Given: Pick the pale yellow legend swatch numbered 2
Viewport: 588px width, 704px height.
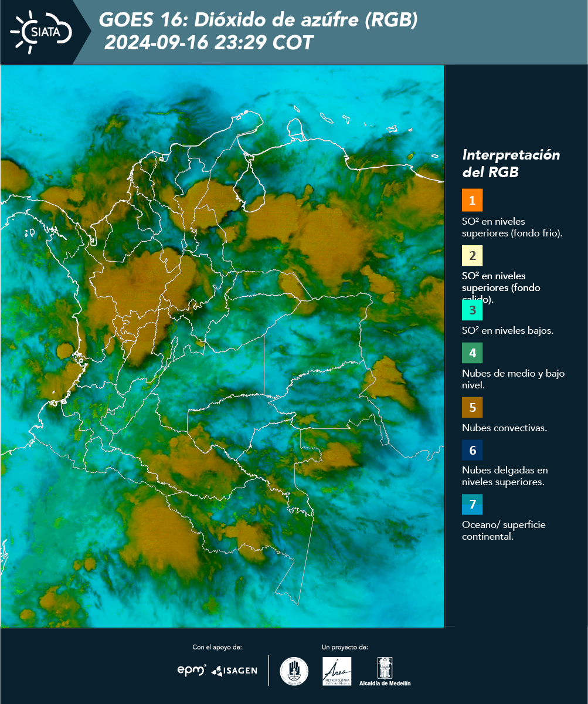Looking at the screenshot, I should coord(472,256).
